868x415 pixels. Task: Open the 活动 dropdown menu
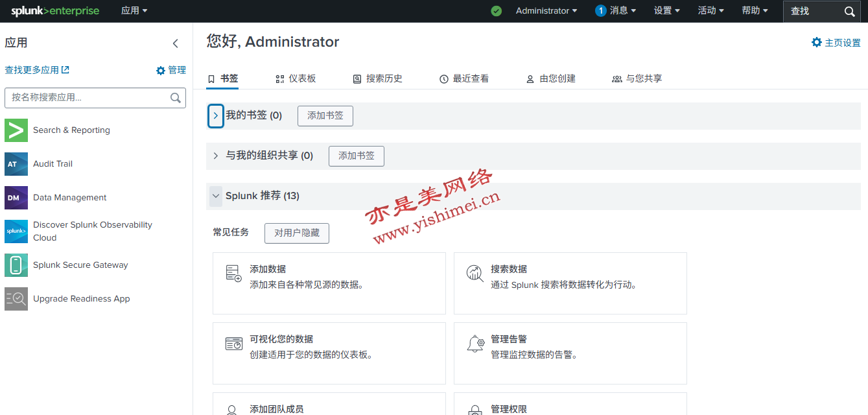(711, 11)
